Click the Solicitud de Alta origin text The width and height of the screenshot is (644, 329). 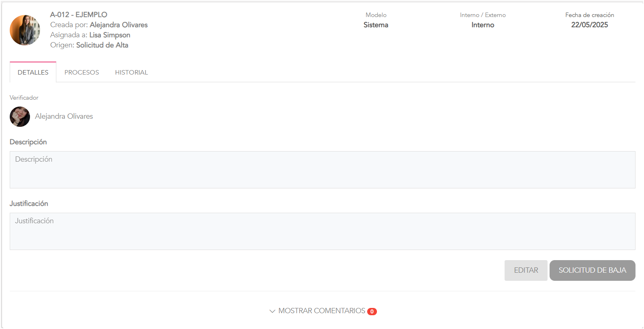[102, 45]
